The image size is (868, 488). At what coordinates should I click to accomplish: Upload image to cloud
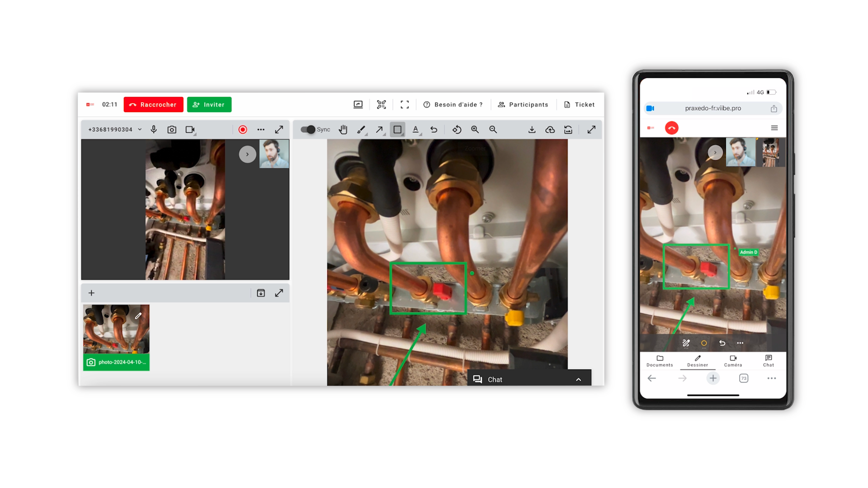click(x=550, y=130)
